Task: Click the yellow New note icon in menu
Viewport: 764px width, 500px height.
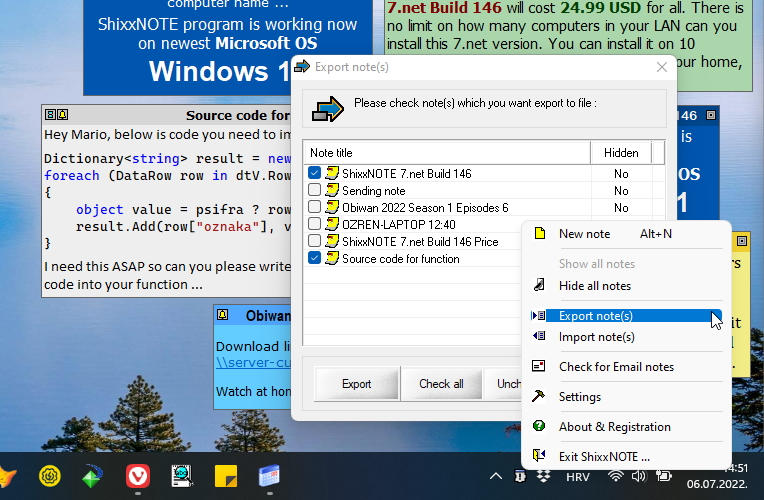Action: tap(539, 233)
